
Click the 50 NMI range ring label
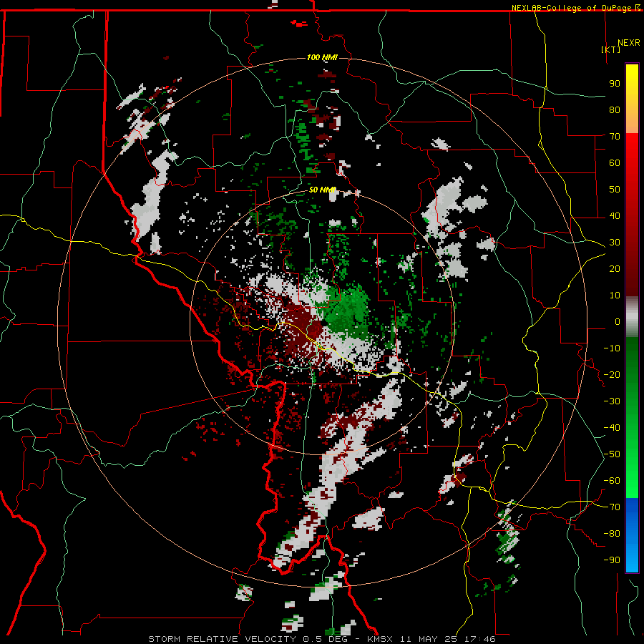(x=323, y=190)
